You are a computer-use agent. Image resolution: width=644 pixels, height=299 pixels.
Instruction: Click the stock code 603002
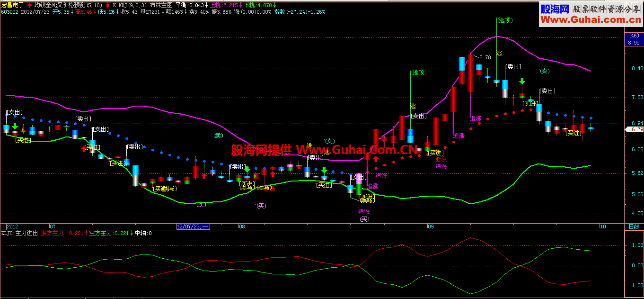(9, 11)
